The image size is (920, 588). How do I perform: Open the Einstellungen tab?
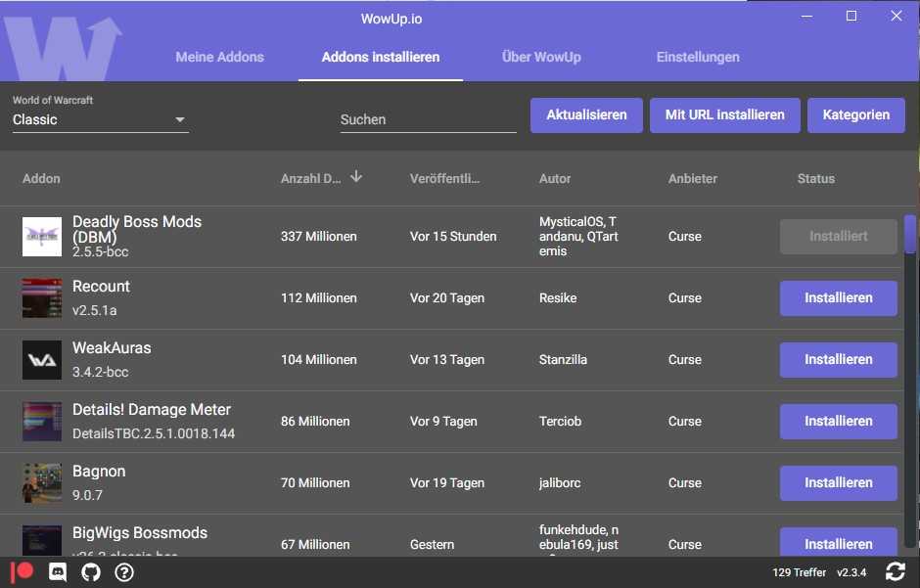698,57
